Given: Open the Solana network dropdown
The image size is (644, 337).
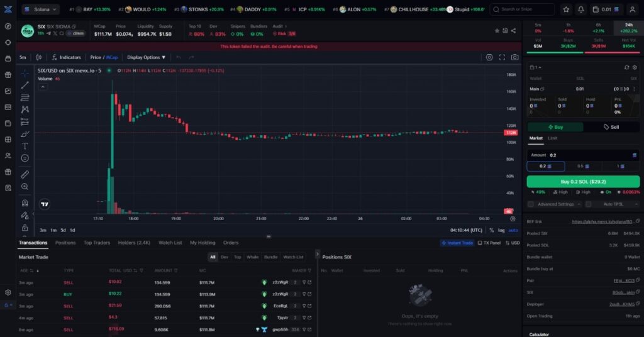Looking at the screenshot, I should point(41,9).
